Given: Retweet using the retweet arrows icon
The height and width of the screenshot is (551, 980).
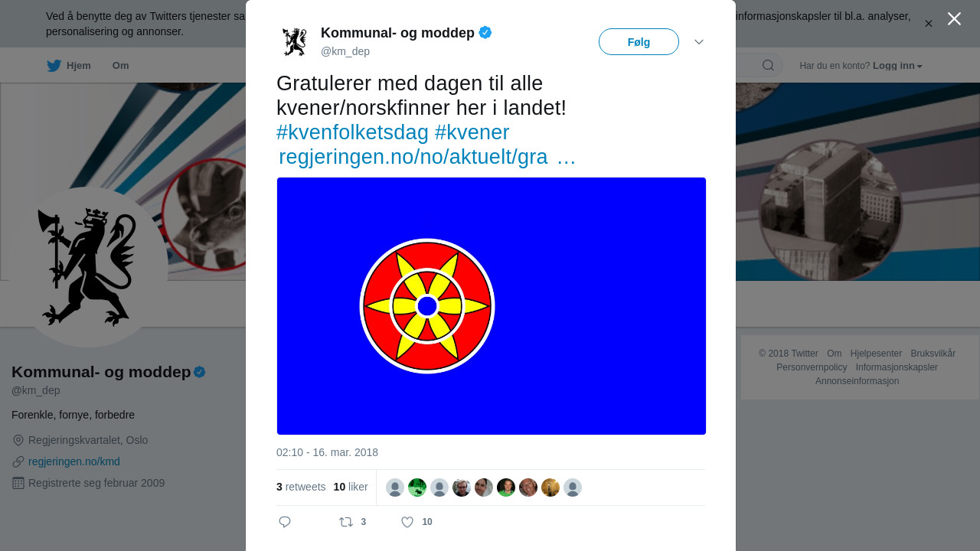Looking at the screenshot, I should 346,522.
